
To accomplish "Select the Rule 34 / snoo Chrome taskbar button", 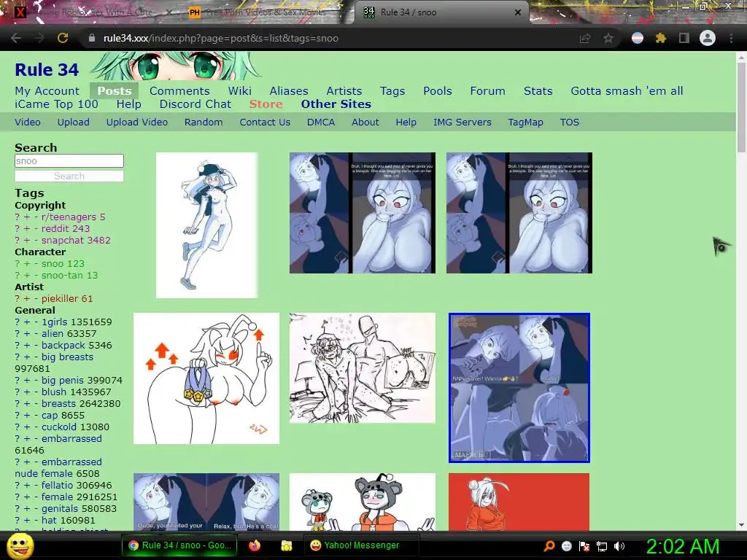I will pos(180,545).
